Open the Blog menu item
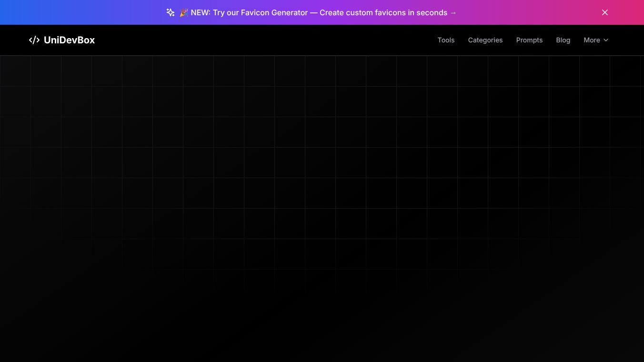 [x=563, y=40]
